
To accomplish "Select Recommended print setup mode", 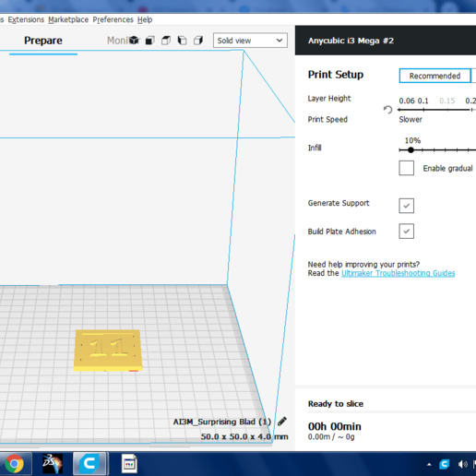I will pyautogui.click(x=434, y=76).
